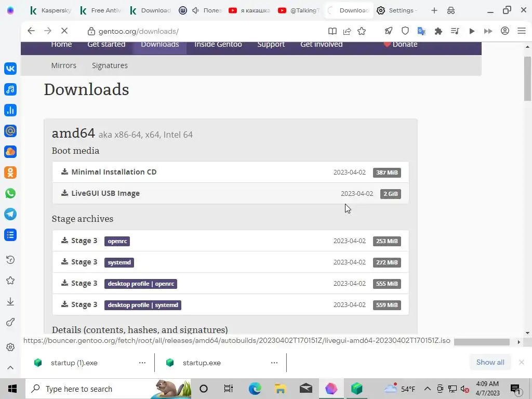Open the Signatures subpage
Image resolution: width=532 pixels, height=399 pixels.
click(x=110, y=65)
